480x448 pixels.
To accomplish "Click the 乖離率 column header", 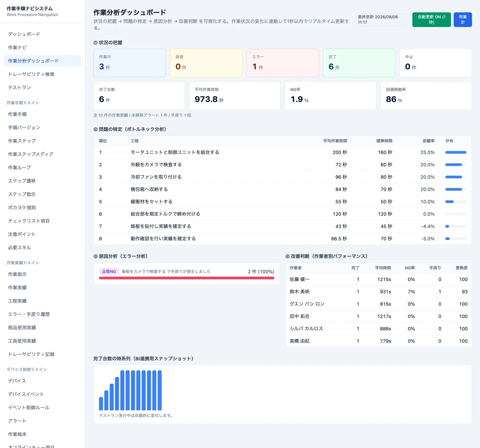I will (x=429, y=141).
